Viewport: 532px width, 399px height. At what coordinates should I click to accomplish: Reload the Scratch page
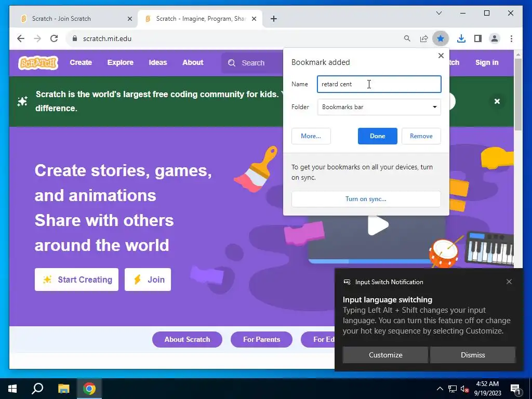[x=54, y=38]
